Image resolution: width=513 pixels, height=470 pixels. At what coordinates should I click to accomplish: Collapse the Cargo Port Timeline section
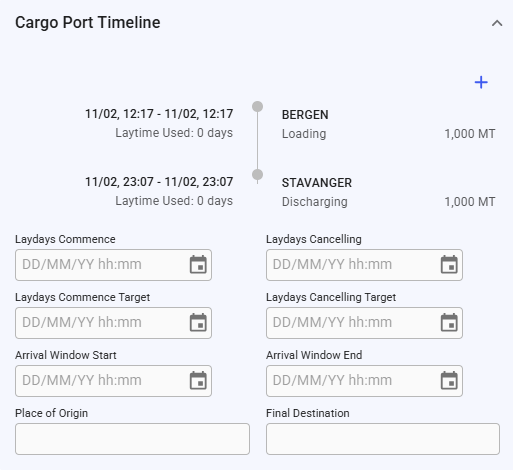click(497, 23)
